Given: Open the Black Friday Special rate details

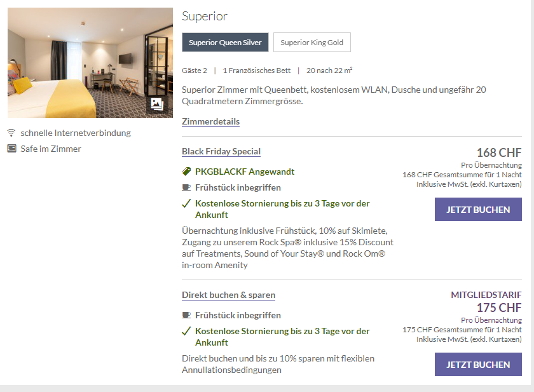Looking at the screenshot, I should (x=221, y=151).
